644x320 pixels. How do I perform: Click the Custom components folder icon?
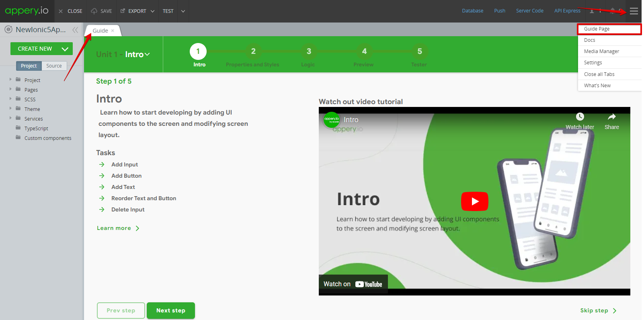pos(18,137)
